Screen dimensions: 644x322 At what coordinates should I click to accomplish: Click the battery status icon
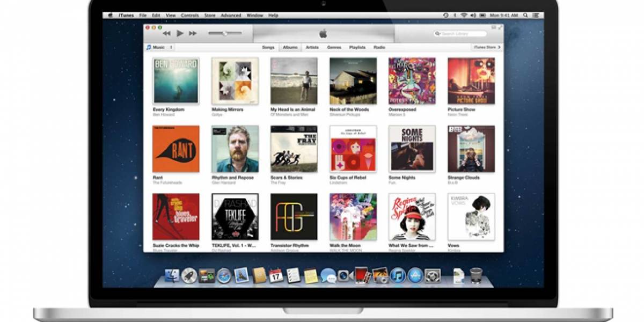[484, 15]
